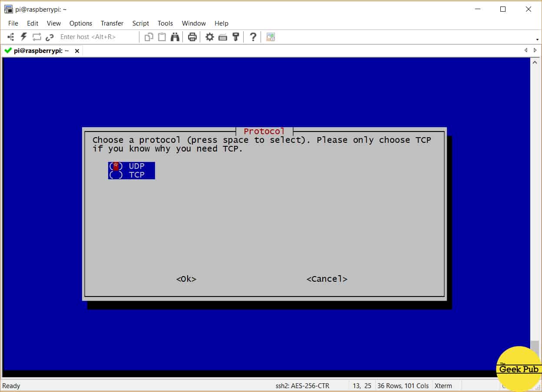Image resolution: width=542 pixels, height=392 pixels.
Task: Click the terminal scrollbar up arrow
Action: click(535, 63)
